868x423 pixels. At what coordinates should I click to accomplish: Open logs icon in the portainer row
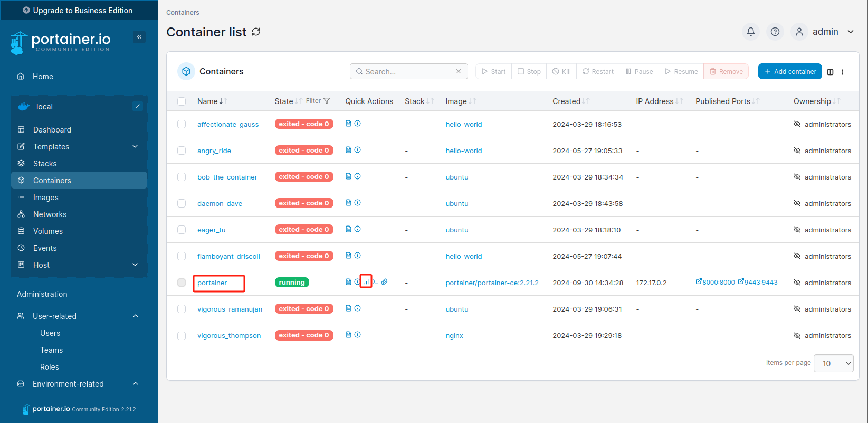(348, 282)
